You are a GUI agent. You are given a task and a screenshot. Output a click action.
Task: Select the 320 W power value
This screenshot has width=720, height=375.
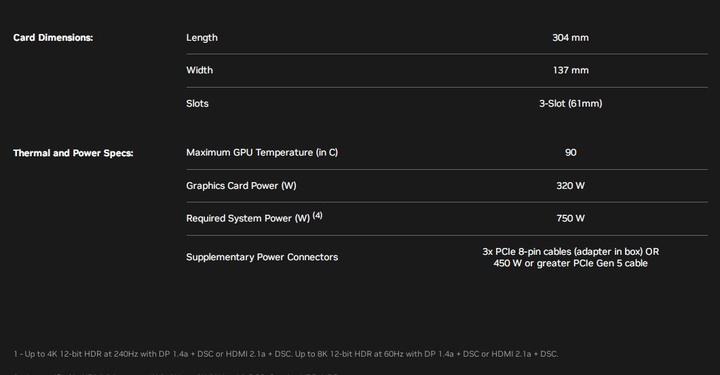pyautogui.click(x=570, y=185)
